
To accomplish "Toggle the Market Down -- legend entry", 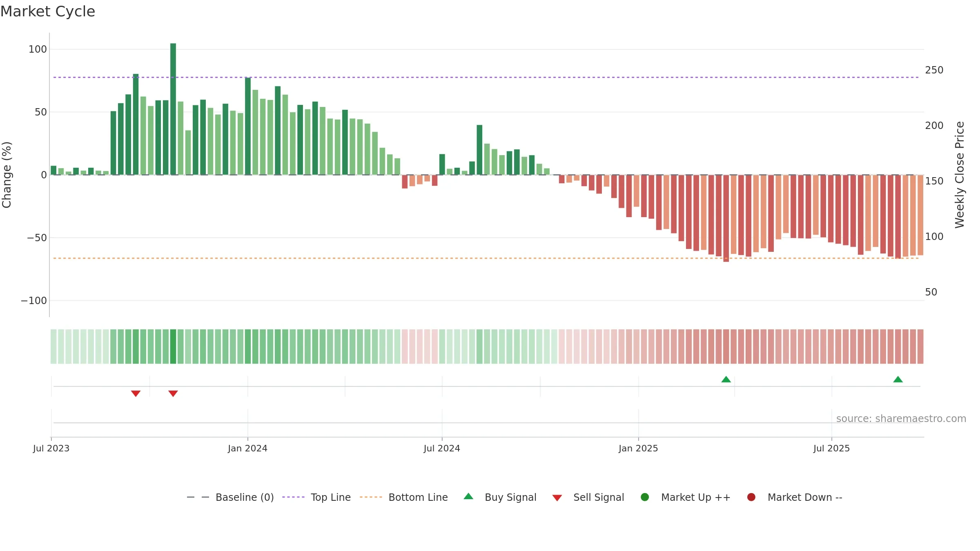I will click(x=794, y=497).
